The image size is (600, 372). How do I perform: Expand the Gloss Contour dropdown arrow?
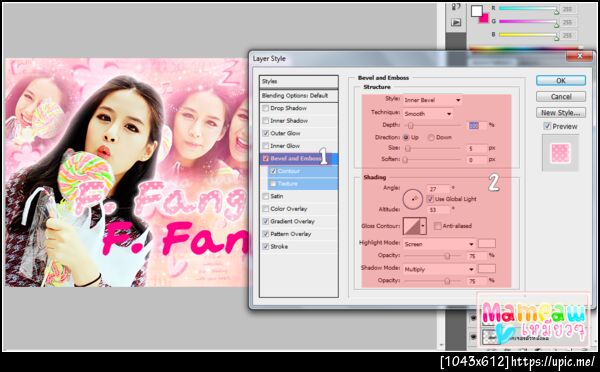423,226
